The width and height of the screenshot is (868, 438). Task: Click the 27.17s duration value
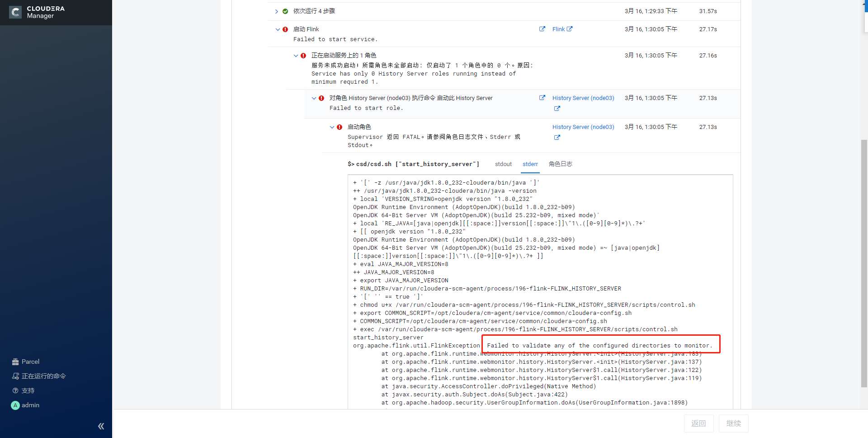(x=708, y=29)
